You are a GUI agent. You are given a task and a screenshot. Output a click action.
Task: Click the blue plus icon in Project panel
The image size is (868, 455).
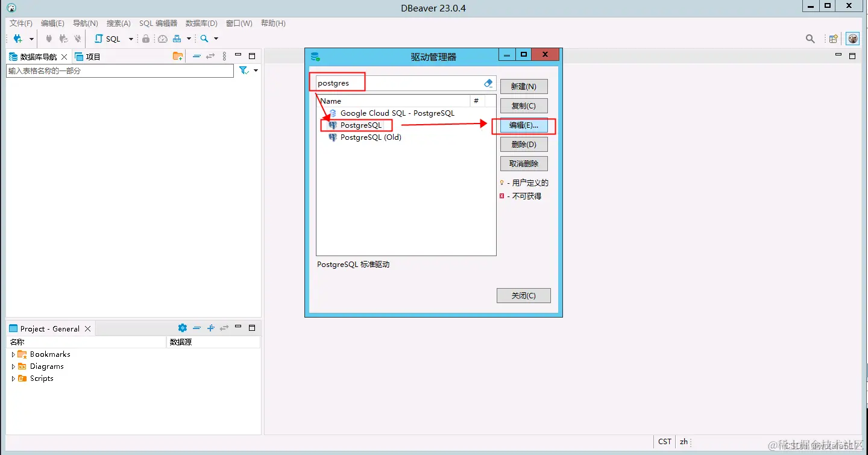click(211, 328)
